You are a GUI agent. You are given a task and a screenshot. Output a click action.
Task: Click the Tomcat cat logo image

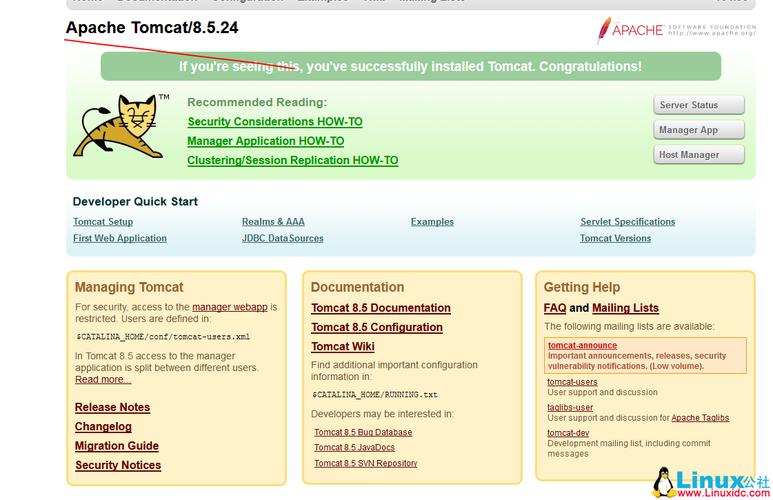coord(121,127)
